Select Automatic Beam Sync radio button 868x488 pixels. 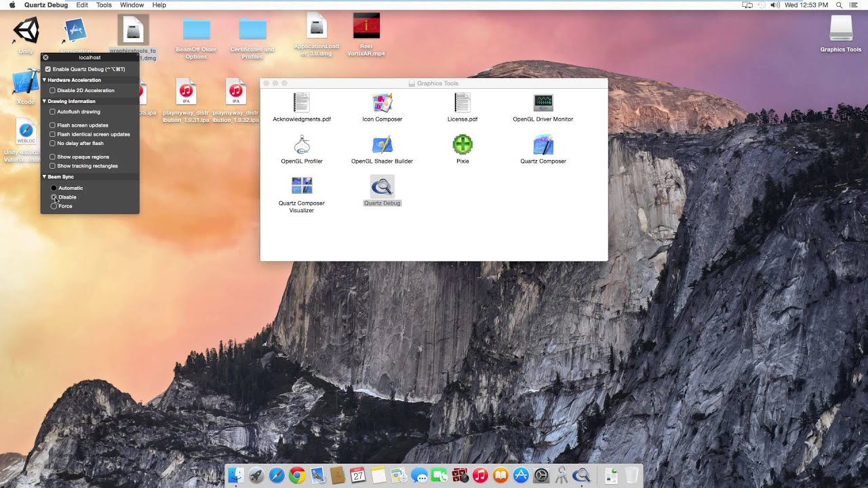click(54, 188)
